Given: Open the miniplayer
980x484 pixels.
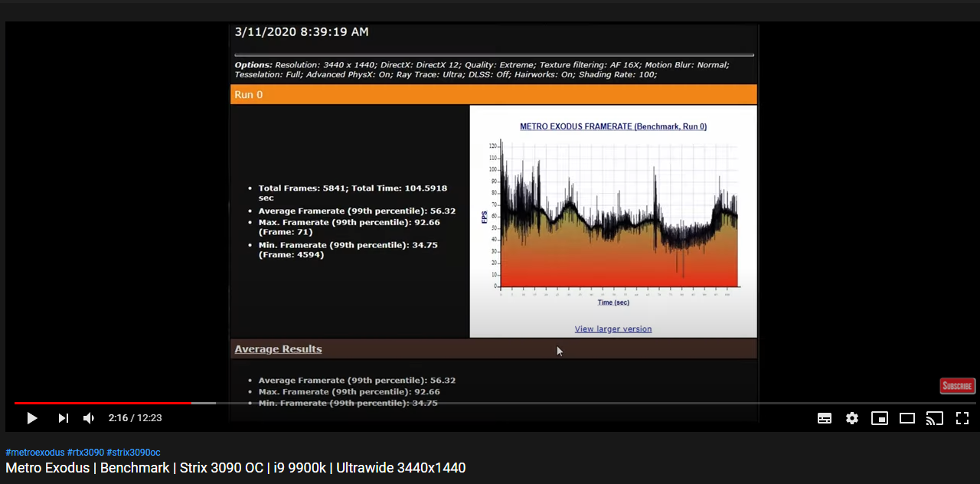Looking at the screenshot, I should (880, 418).
